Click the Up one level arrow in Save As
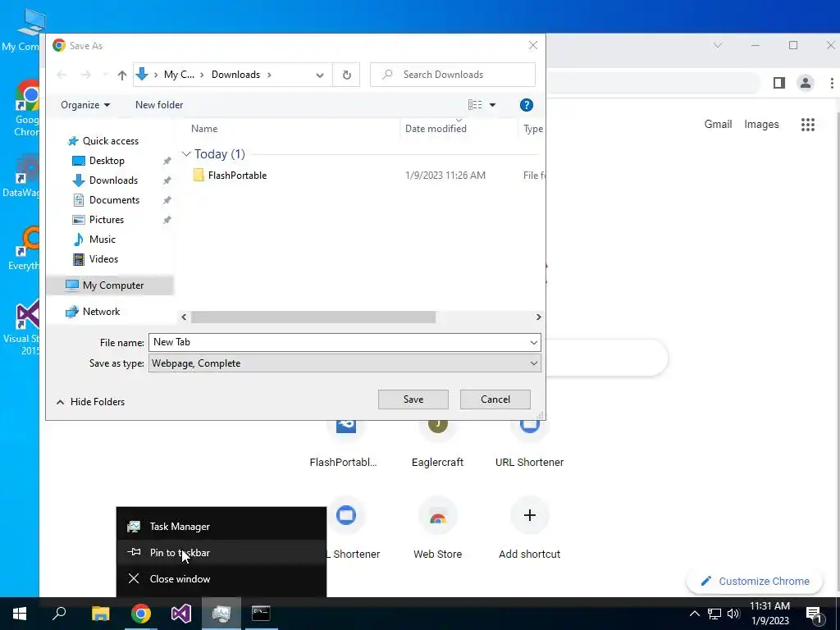Viewport: 840px width, 630px height. click(122, 75)
